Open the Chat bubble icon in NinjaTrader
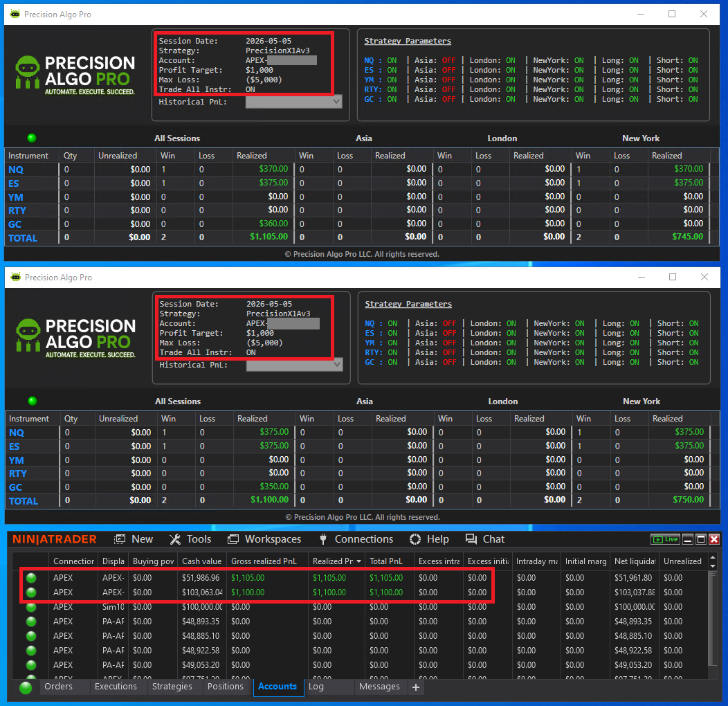 pos(471,538)
